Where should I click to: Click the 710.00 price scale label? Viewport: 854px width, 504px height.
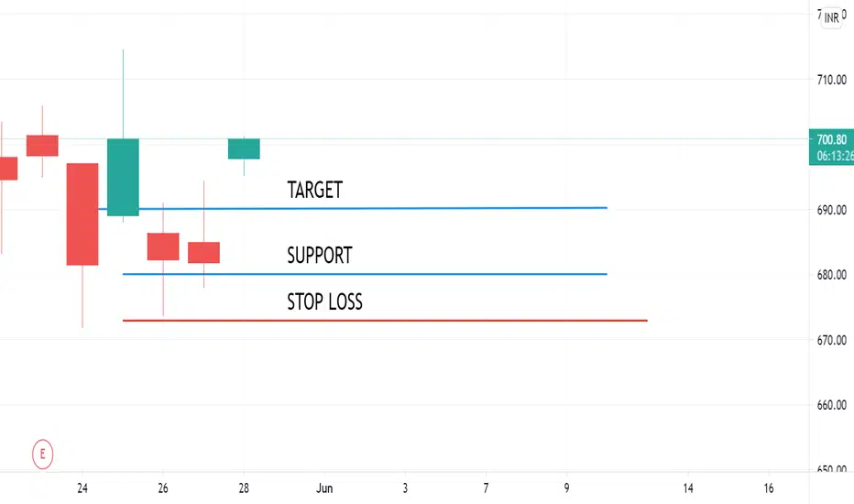click(832, 80)
